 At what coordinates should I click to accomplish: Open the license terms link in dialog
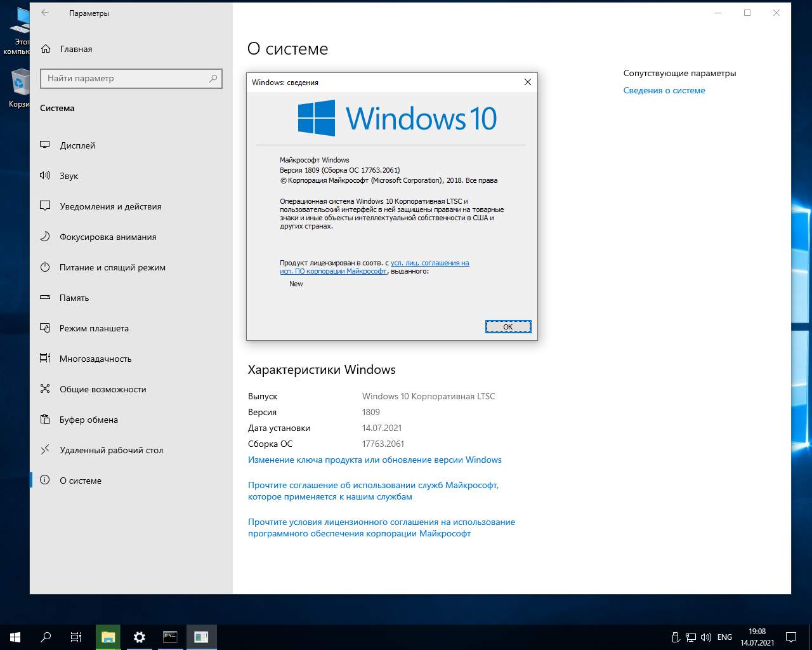click(x=429, y=263)
